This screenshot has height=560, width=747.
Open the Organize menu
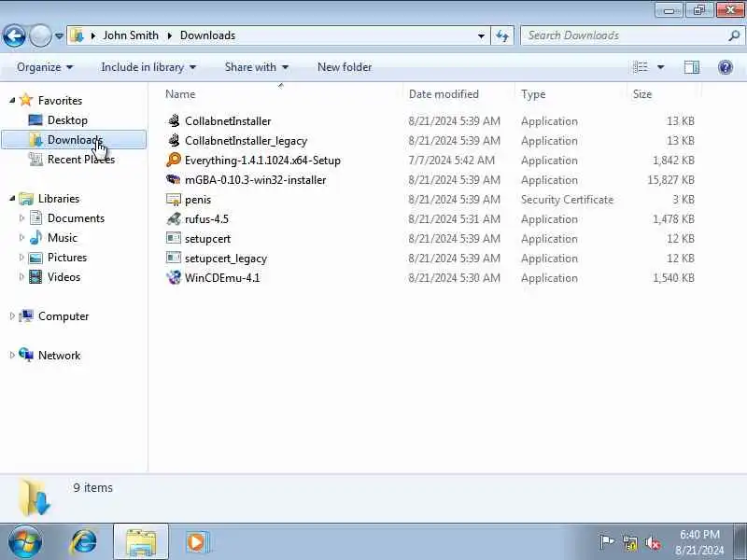pos(45,67)
